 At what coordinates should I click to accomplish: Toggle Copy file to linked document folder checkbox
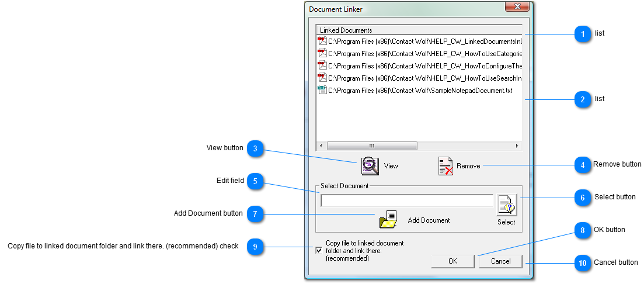[x=319, y=250]
